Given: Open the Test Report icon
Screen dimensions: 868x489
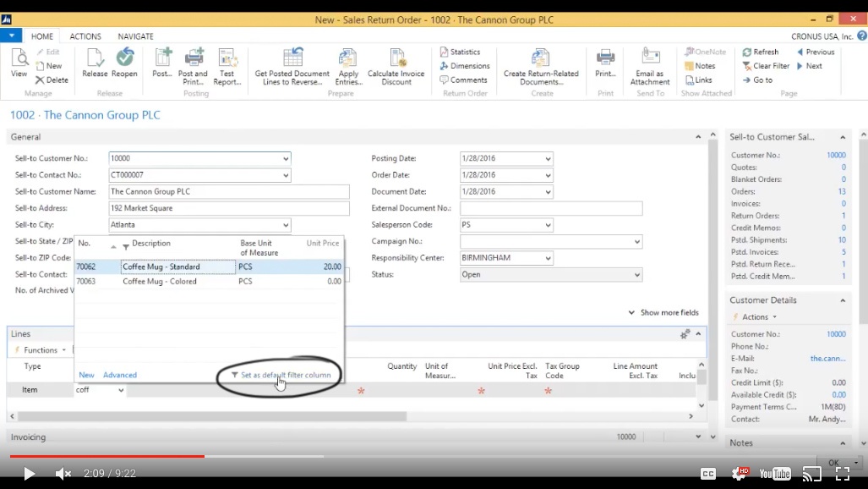Looking at the screenshot, I should point(227,67).
